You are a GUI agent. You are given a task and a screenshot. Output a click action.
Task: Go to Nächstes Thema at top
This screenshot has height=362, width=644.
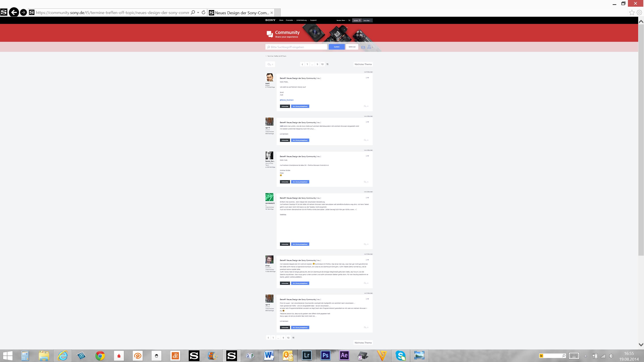point(363,64)
